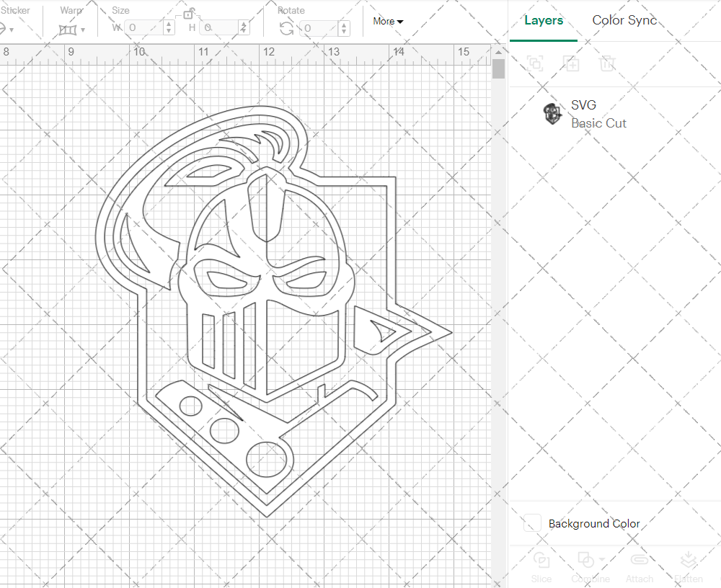The width and height of the screenshot is (721, 588).
Task: Switch to the Color Sync tab
Action: point(624,20)
